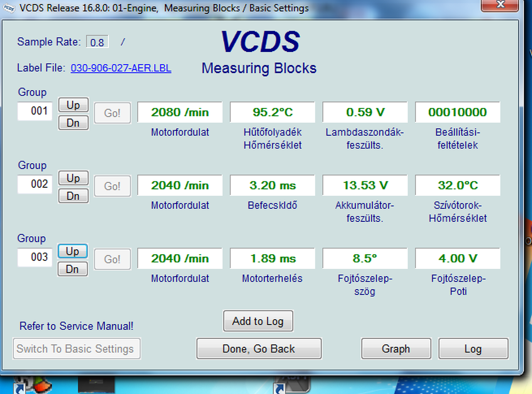Click the Lambdaszondák-feszülts. label

click(365, 139)
